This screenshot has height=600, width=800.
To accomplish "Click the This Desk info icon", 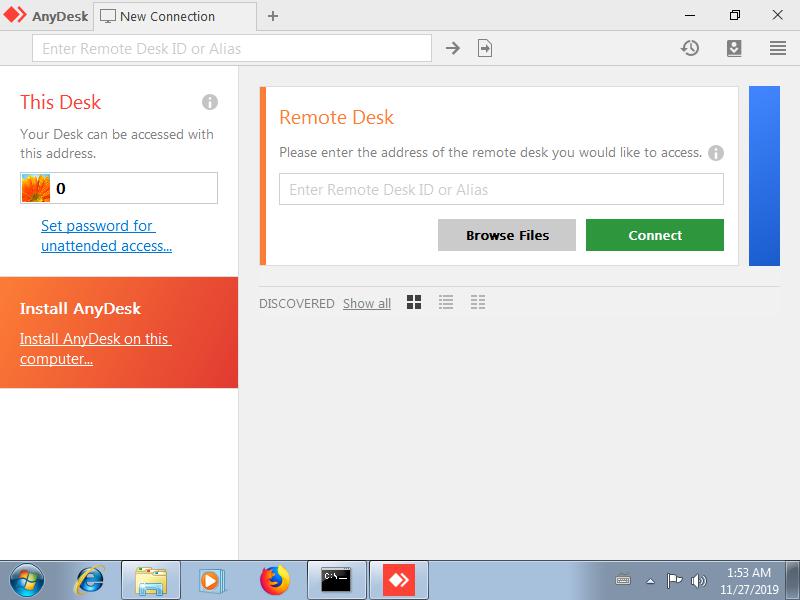I will tap(210, 102).
